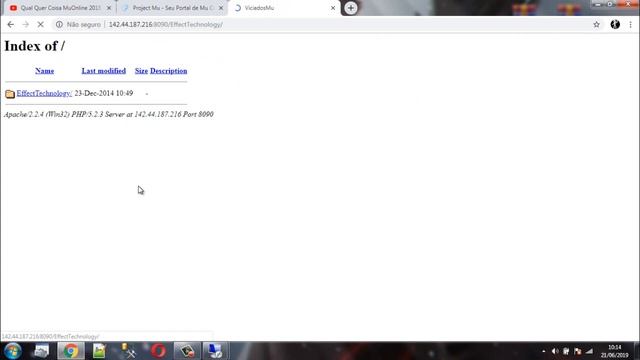This screenshot has width=640, height=360.
Task: Close the 'Qual Quer Coisa MuOnline' tab
Action: [x=109, y=8]
